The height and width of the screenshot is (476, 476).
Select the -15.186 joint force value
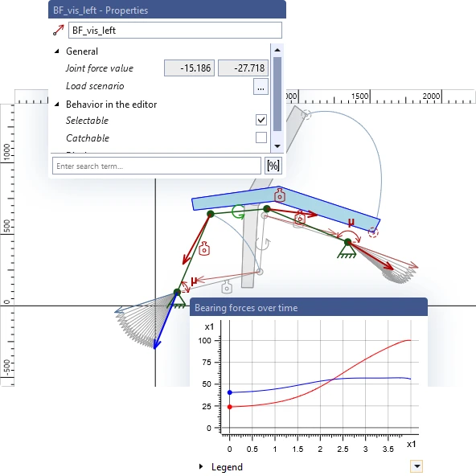(189, 68)
